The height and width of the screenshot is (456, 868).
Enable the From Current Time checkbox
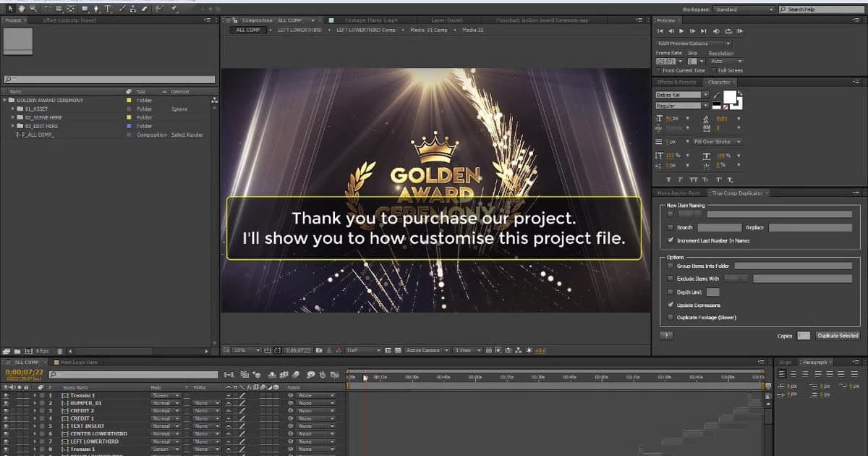pyautogui.click(x=658, y=70)
